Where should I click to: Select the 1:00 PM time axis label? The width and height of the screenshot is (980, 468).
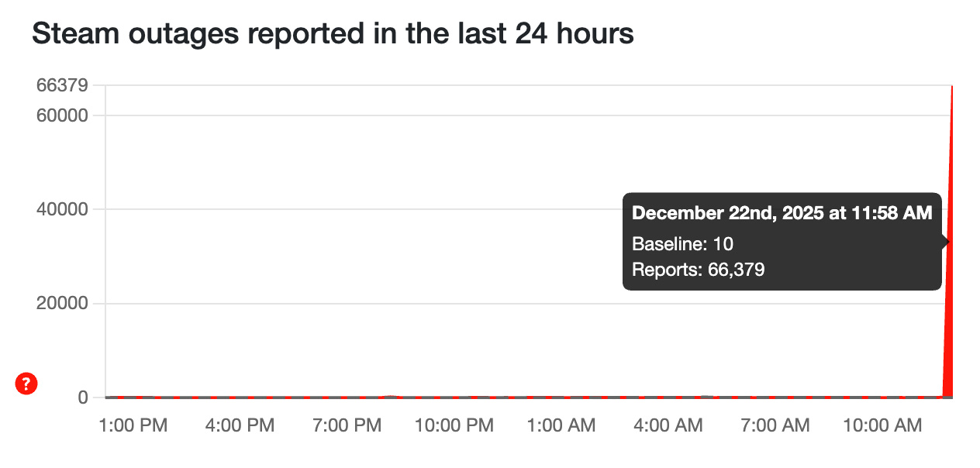pyautogui.click(x=133, y=425)
